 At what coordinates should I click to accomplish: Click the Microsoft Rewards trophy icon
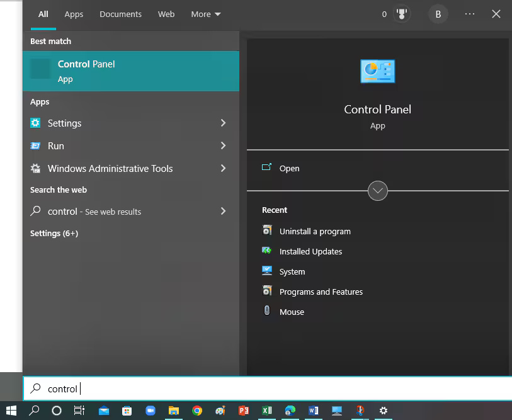(401, 13)
